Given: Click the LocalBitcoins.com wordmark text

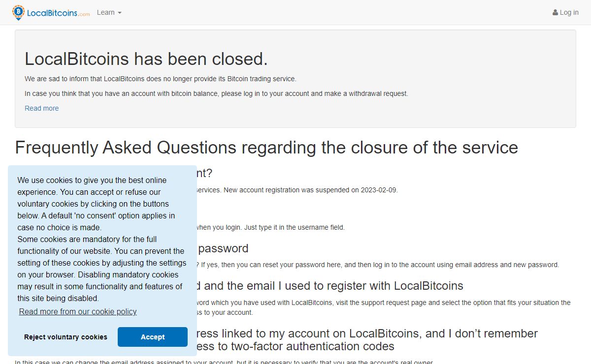Looking at the screenshot, I should tap(58, 13).
